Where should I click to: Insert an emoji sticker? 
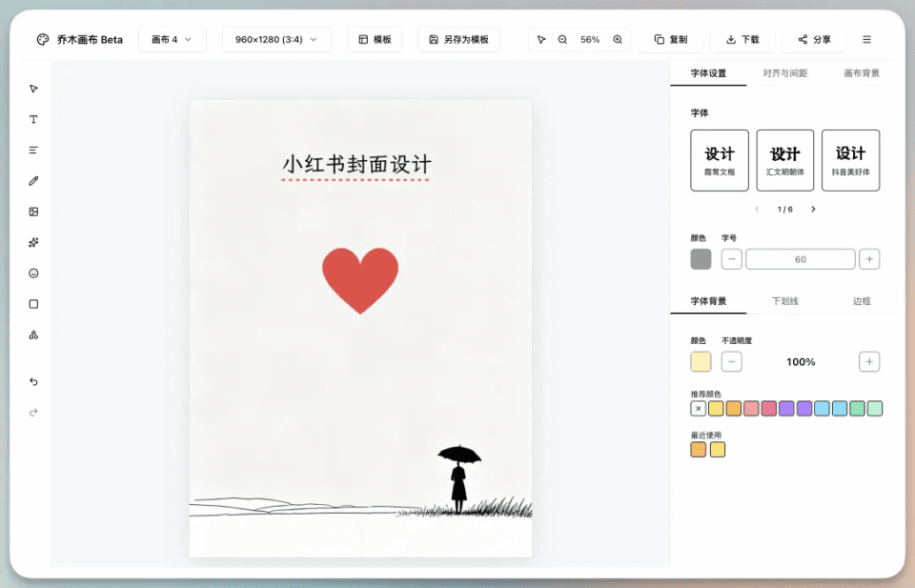coord(33,273)
